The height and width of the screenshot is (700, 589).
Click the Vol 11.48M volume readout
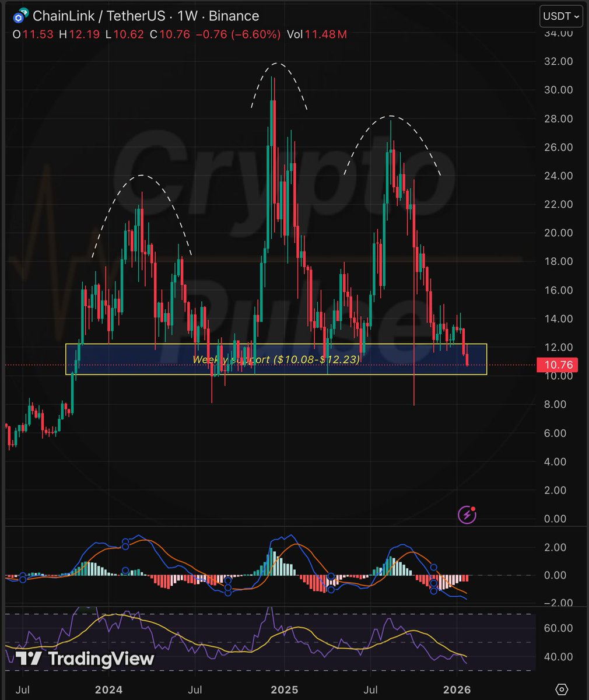click(x=318, y=34)
